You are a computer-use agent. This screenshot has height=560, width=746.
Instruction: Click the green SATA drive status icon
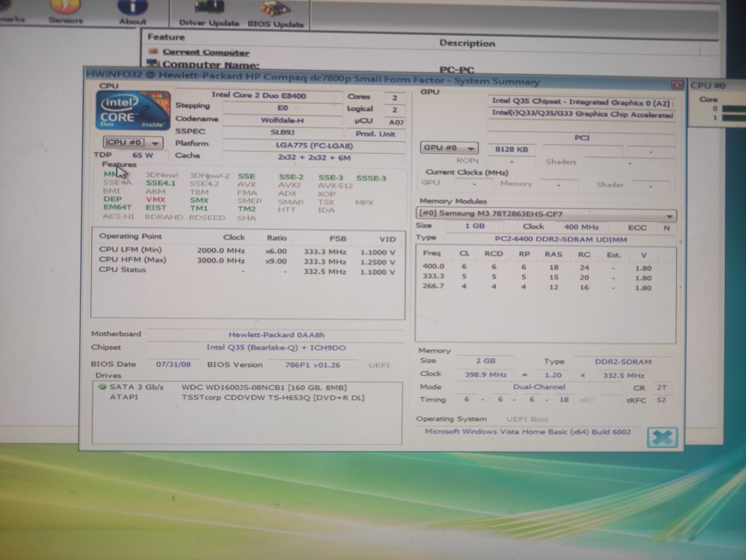pos(102,387)
